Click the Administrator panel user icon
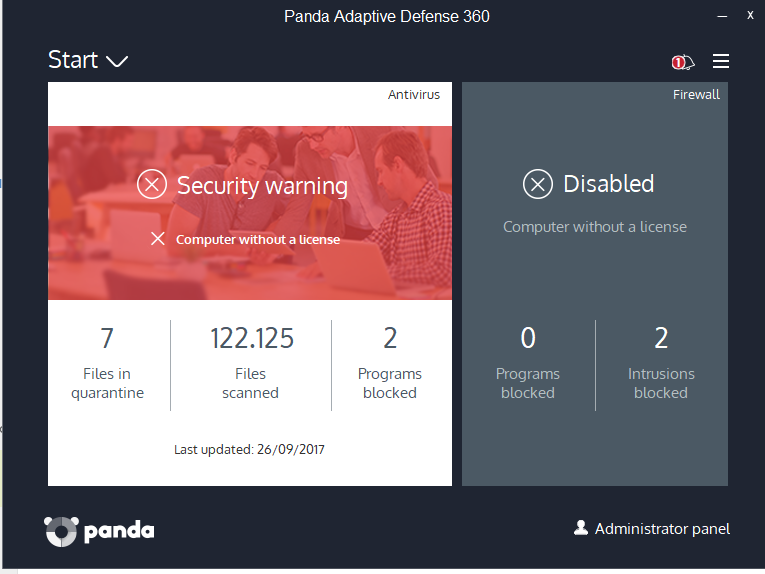Screen dimensions: 765x574 point(581,528)
